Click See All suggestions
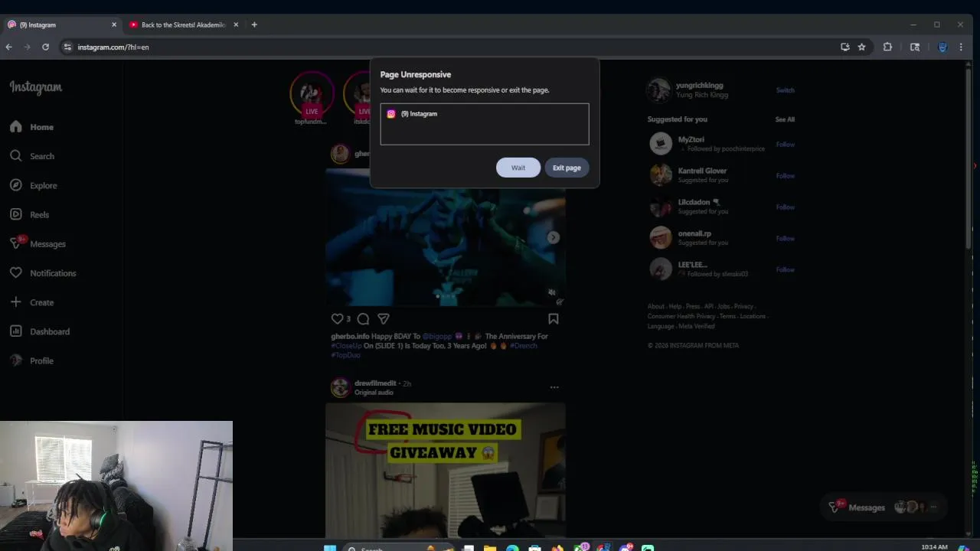The height and width of the screenshot is (551, 980). 785,119
